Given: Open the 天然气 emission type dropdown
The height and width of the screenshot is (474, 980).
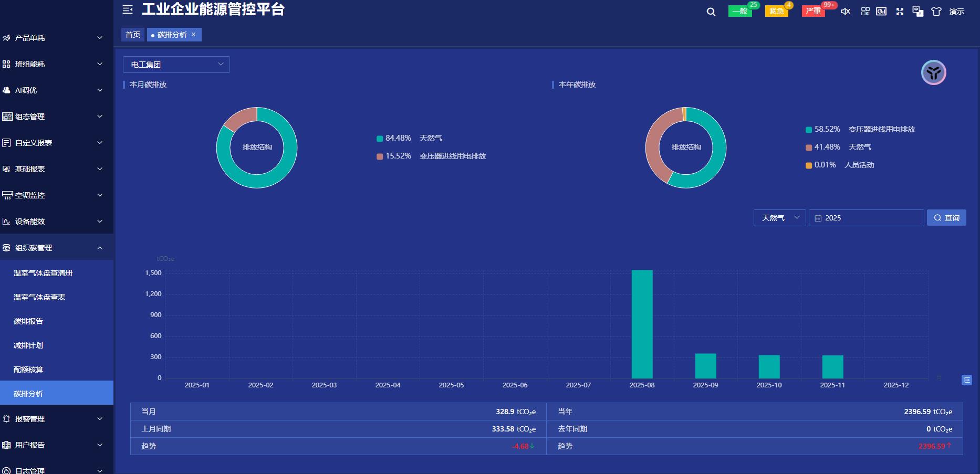Looking at the screenshot, I should (x=779, y=218).
